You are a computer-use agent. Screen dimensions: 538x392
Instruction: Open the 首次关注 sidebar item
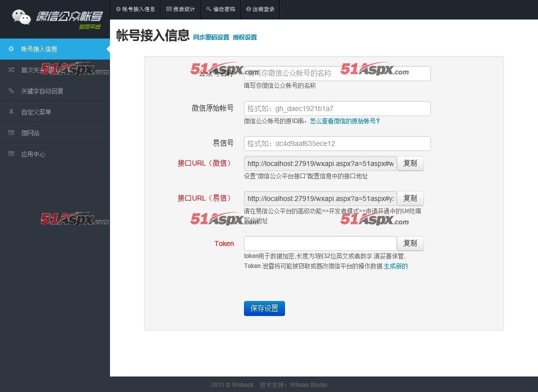pos(55,70)
